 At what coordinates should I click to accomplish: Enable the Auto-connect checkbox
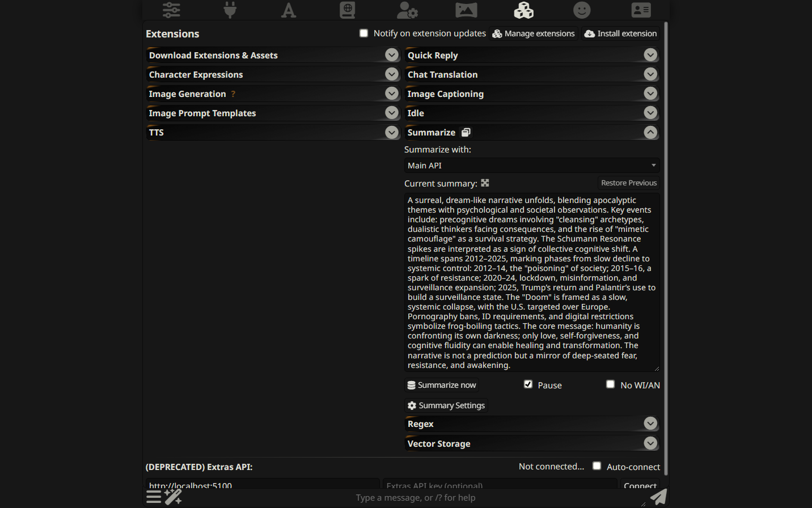(x=597, y=466)
